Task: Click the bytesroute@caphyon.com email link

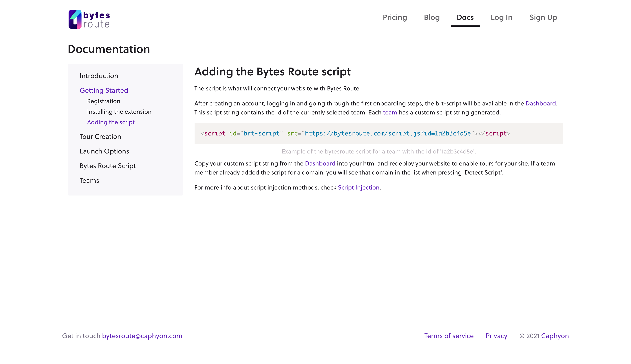Action: [142, 335]
